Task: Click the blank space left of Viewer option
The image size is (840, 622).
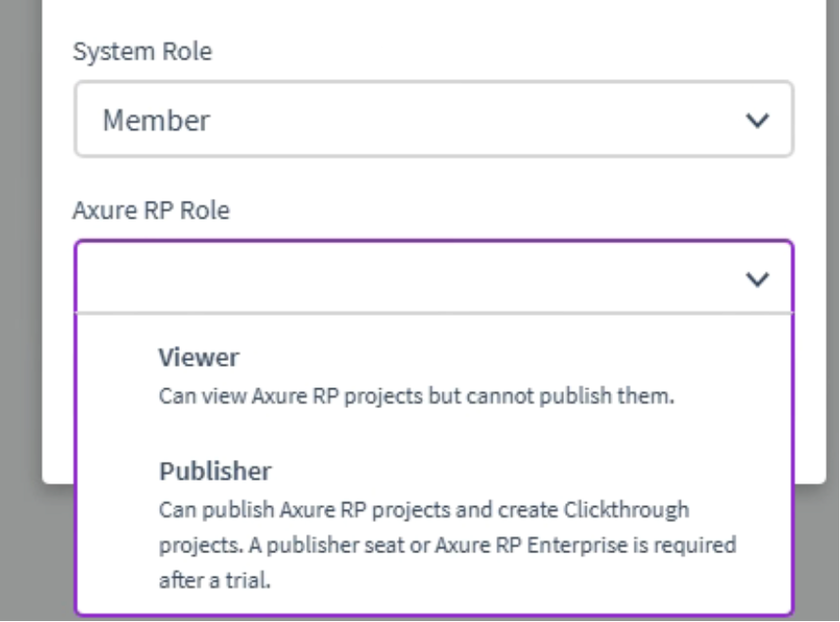Action: pos(118,376)
